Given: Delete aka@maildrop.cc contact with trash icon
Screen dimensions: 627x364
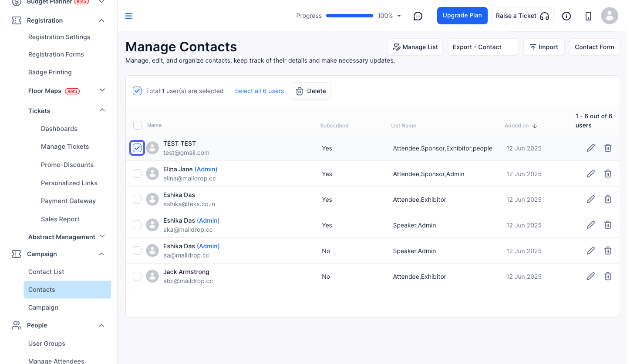Looking at the screenshot, I should pos(608,225).
